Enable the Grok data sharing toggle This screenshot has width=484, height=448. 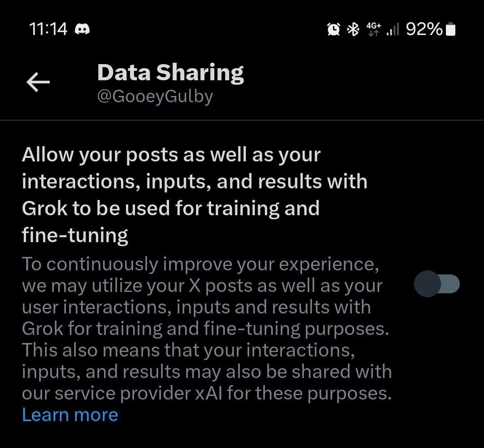coord(436,284)
